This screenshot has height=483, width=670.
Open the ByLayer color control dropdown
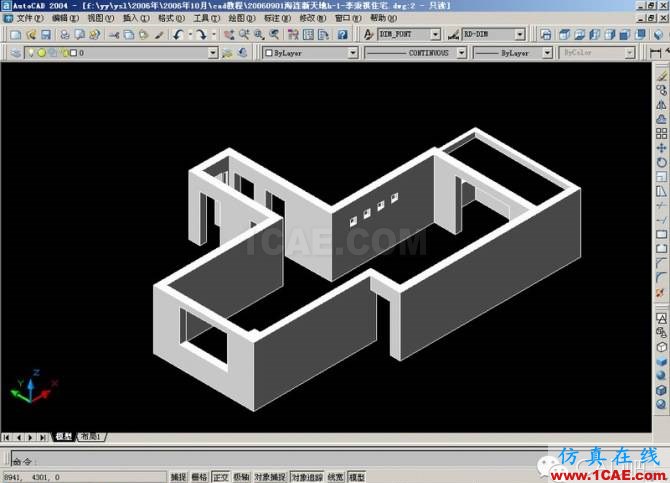coord(353,53)
